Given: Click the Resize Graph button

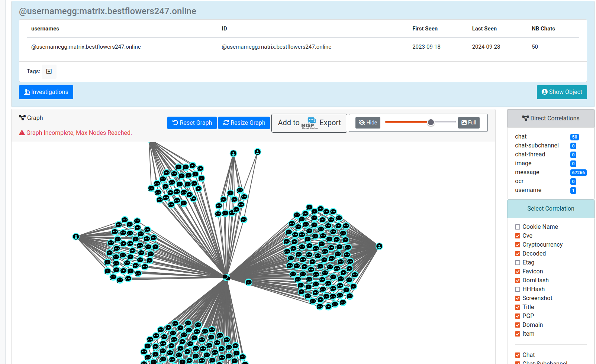Looking at the screenshot, I should tap(244, 123).
